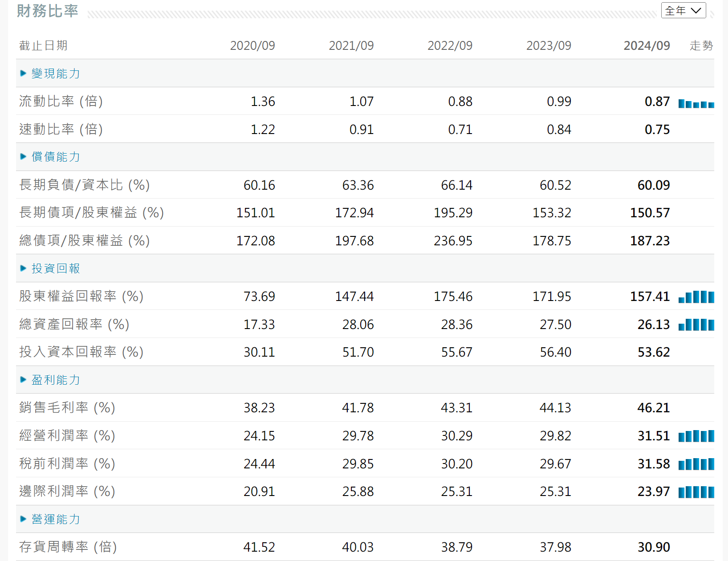728x561 pixels.
Task: Collapse the 盈利能力 section
Action: [50, 380]
